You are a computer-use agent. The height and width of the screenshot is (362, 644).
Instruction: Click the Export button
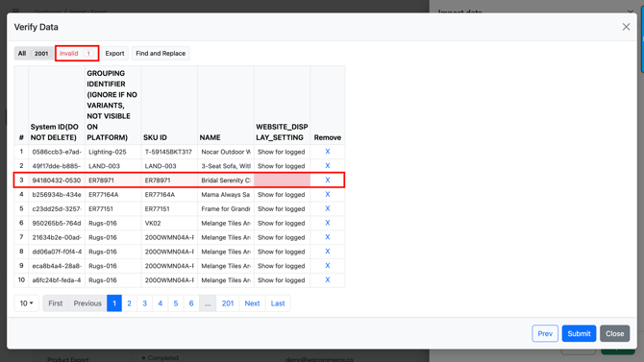coord(114,54)
